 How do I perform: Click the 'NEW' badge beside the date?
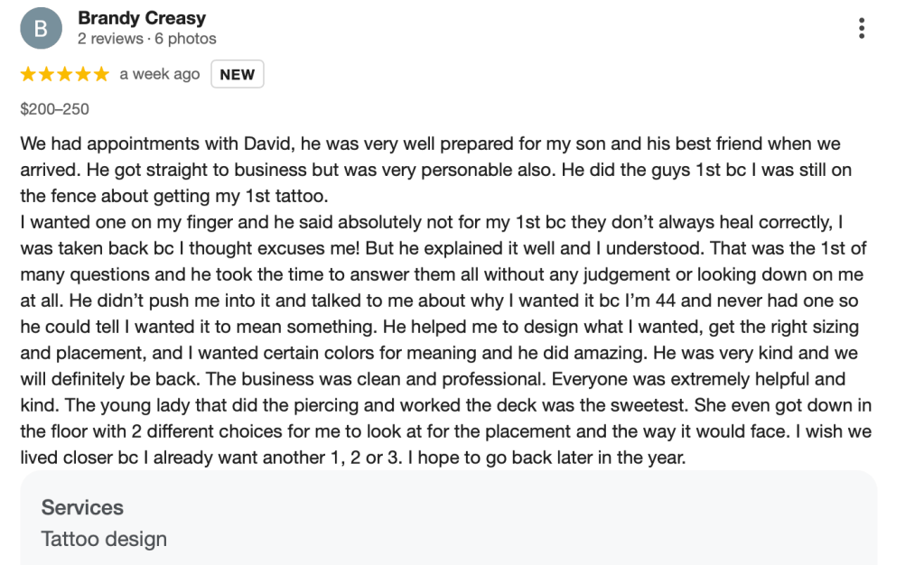click(238, 74)
